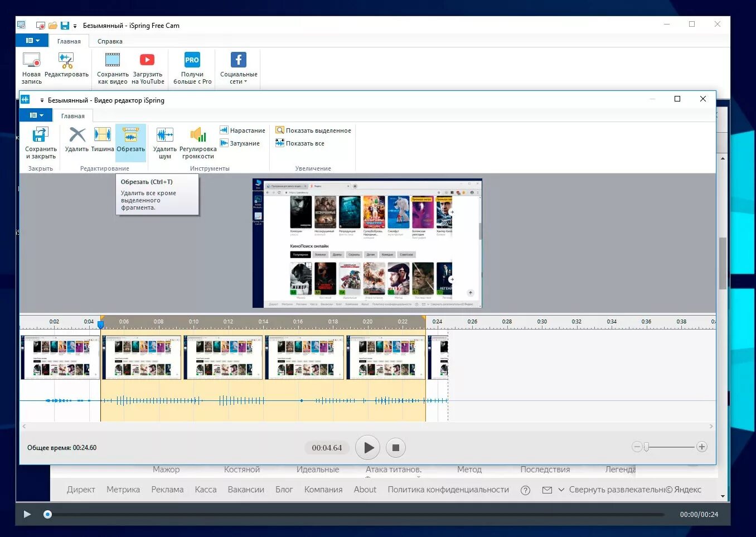Click the Блог link in footer
Image resolution: width=756 pixels, height=537 pixels.
tap(284, 490)
